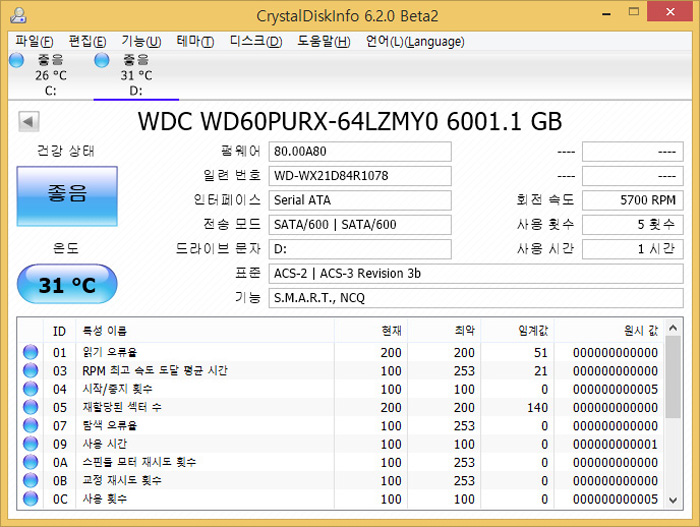Click the 31 °C temperature button

pyautogui.click(x=67, y=284)
